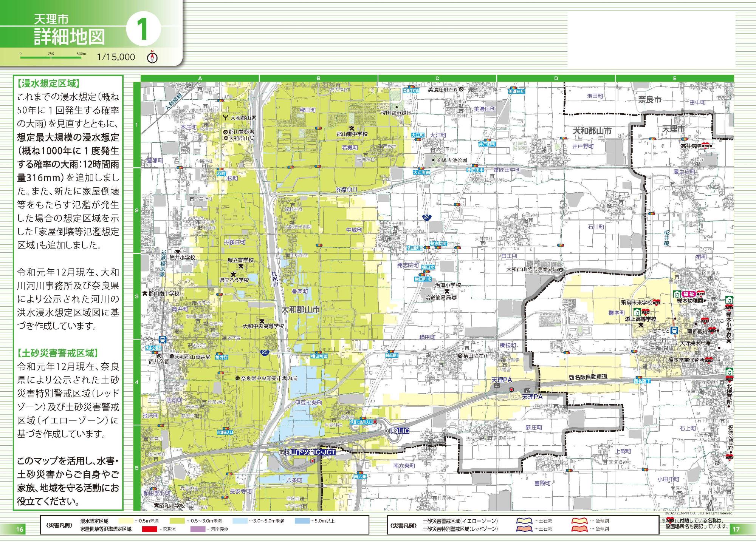Image resolution: width=756 pixels, height=542 pixels.
Task: Select the route 25 highway shield
Action: click(x=265, y=352)
